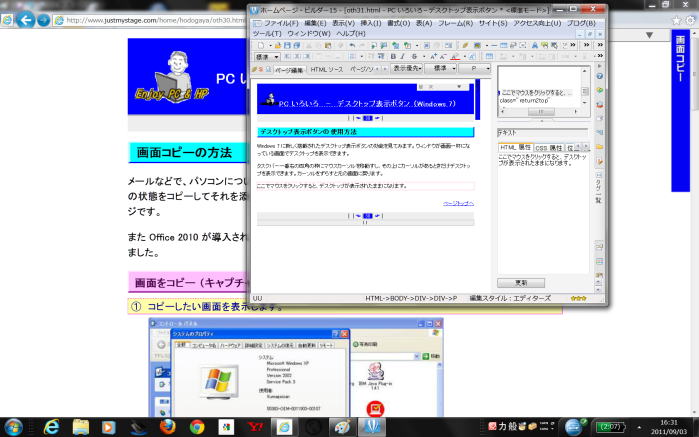Switch to the ページ/ソース tab
This screenshot has width=699, height=437.
tap(362, 70)
